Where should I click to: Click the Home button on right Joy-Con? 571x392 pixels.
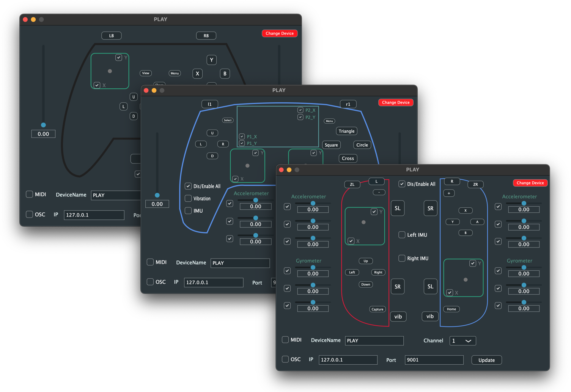click(451, 309)
